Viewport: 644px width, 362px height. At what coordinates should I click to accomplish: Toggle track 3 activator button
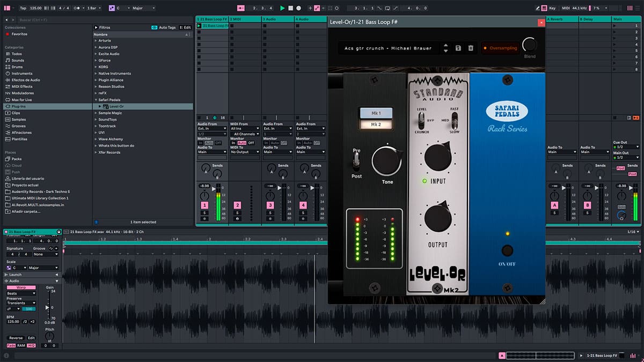pos(270,205)
